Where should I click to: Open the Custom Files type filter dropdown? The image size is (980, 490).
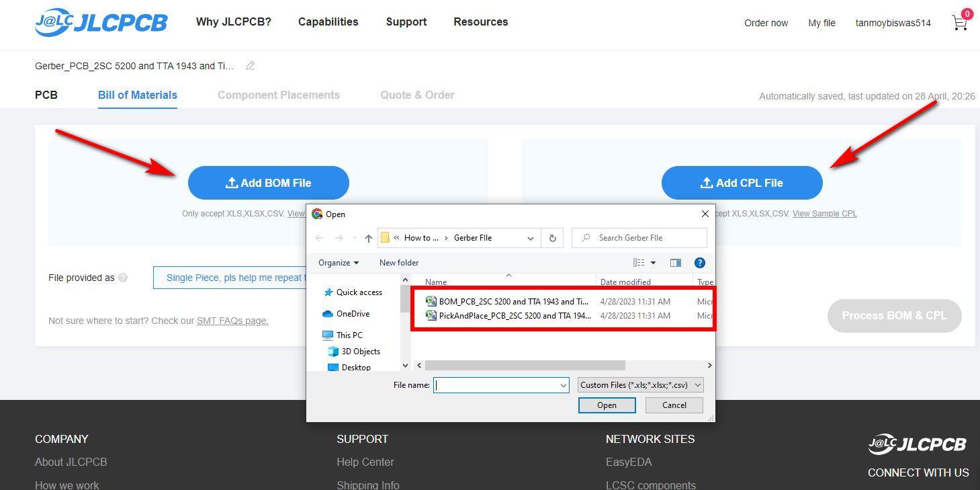(641, 385)
